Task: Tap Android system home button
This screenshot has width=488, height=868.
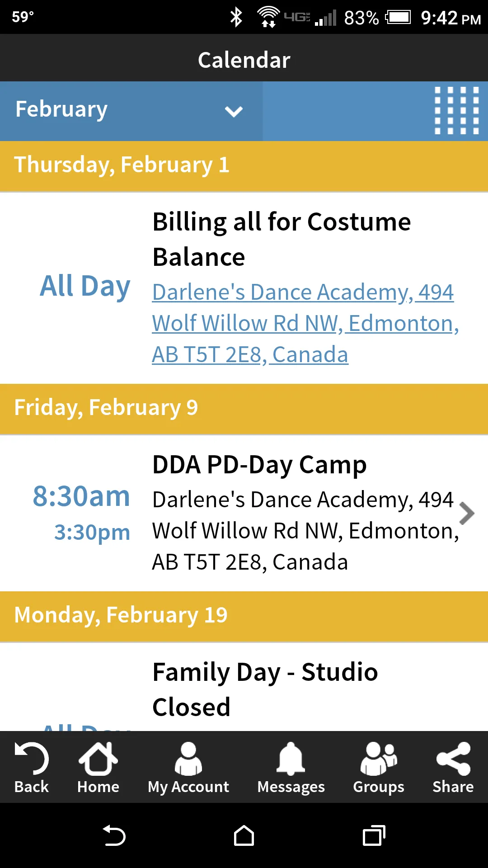Action: tap(244, 836)
